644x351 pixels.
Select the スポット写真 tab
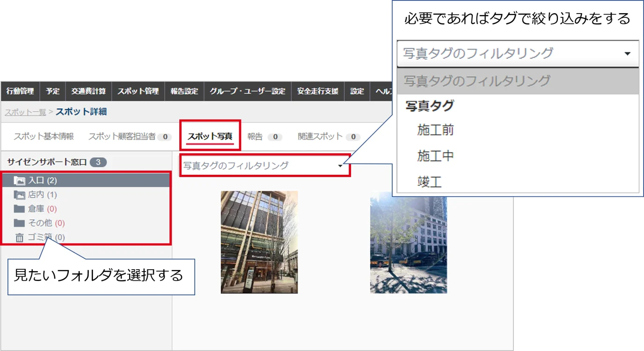210,136
